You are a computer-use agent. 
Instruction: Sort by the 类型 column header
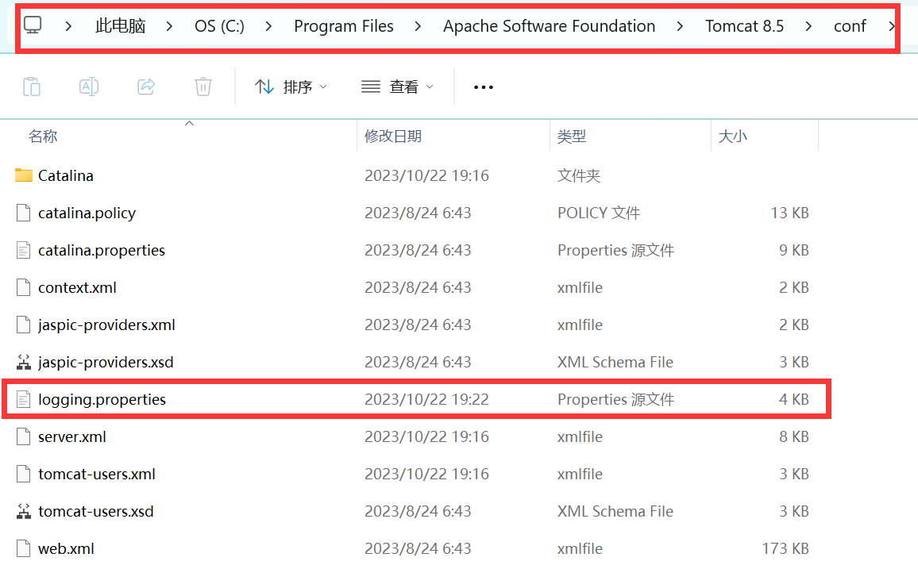(x=572, y=136)
